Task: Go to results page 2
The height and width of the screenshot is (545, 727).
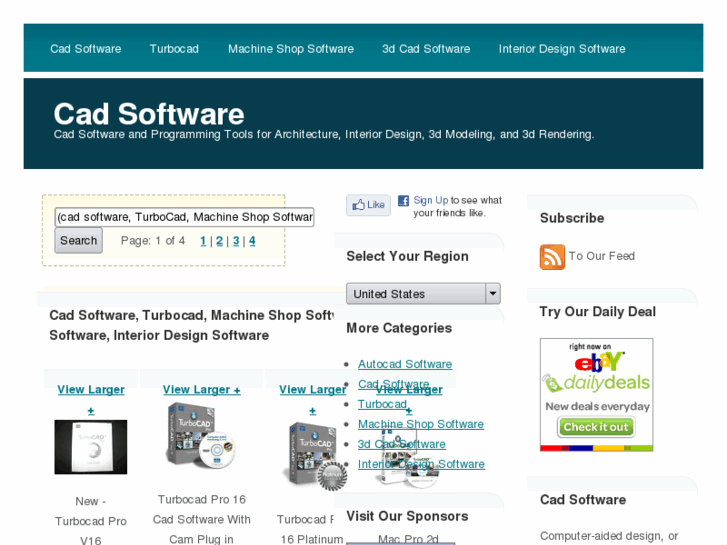Action: click(219, 241)
